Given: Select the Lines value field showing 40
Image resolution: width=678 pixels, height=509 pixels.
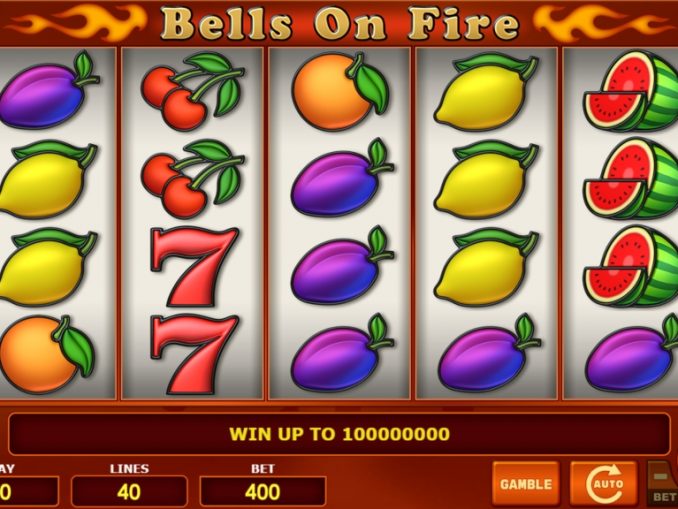Looking at the screenshot, I should [129, 491].
